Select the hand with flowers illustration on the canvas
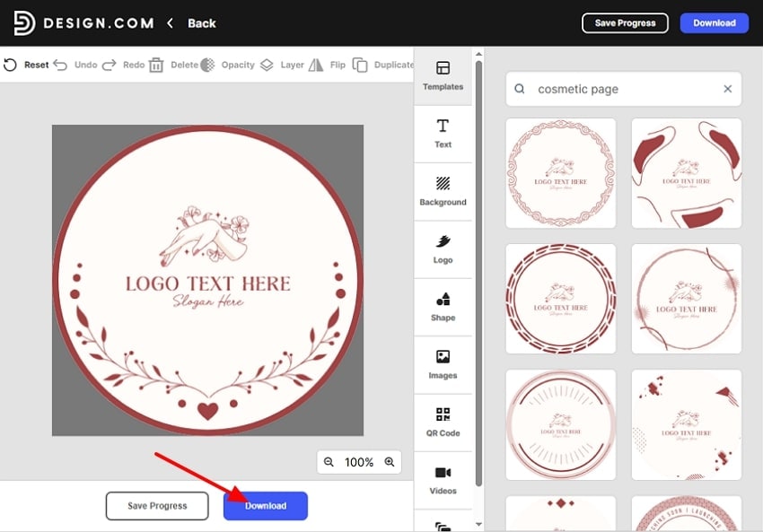 tap(205, 236)
